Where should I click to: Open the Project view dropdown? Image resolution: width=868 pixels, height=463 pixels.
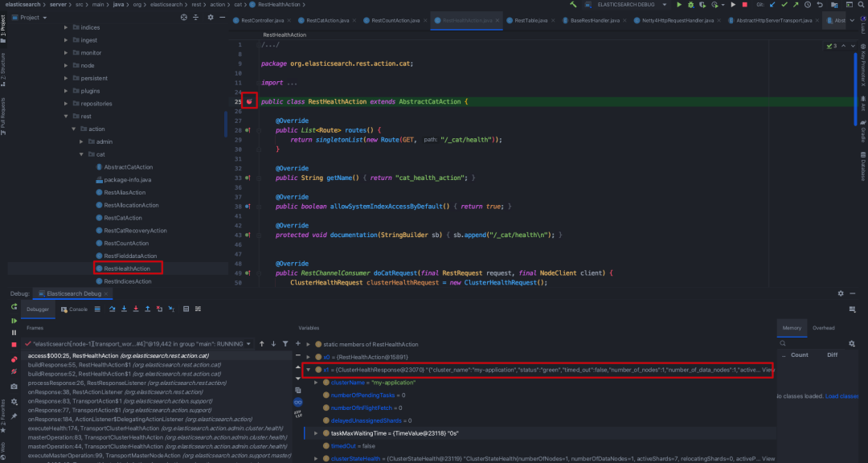pyautogui.click(x=29, y=17)
